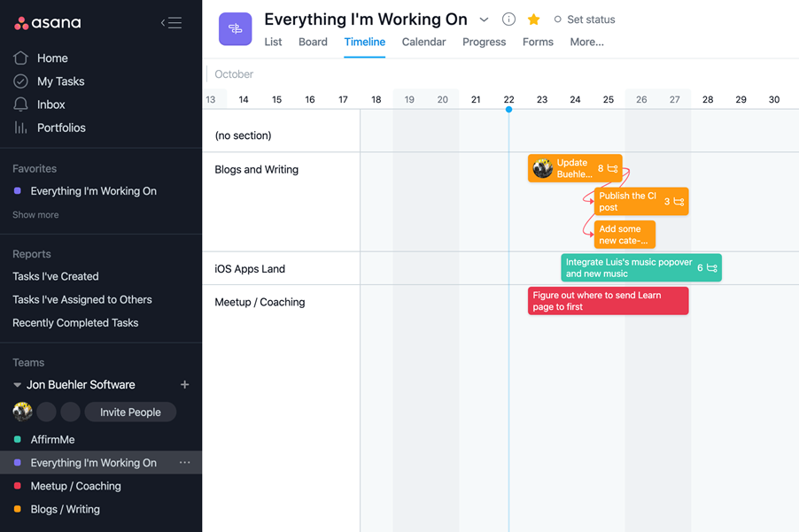Click date 28 in the timeline header
This screenshot has width=799, height=532.
[x=708, y=100]
